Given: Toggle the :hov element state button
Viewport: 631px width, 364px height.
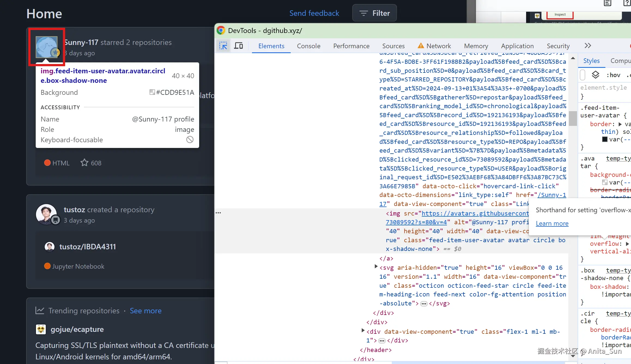Looking at the screenshot, I should tap(613, 75).
